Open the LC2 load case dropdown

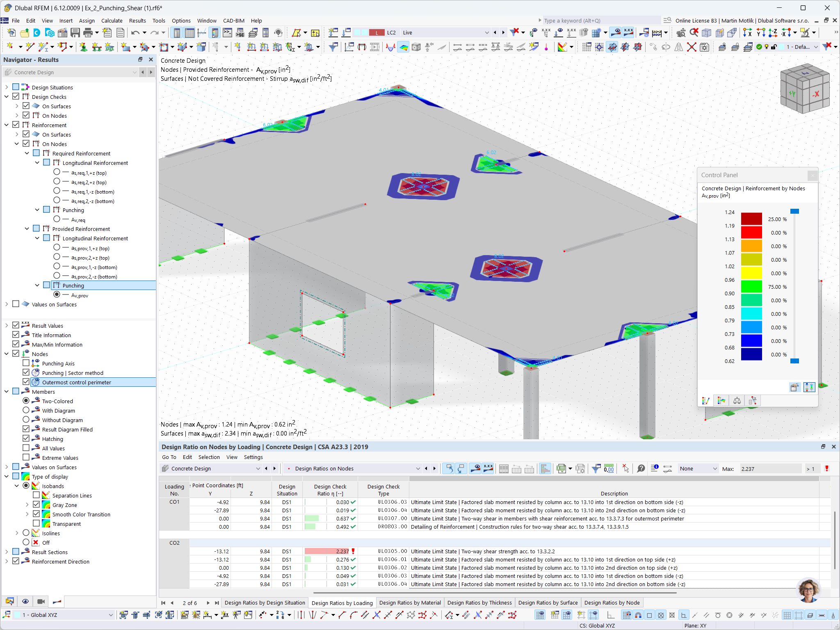click(487, 32)
